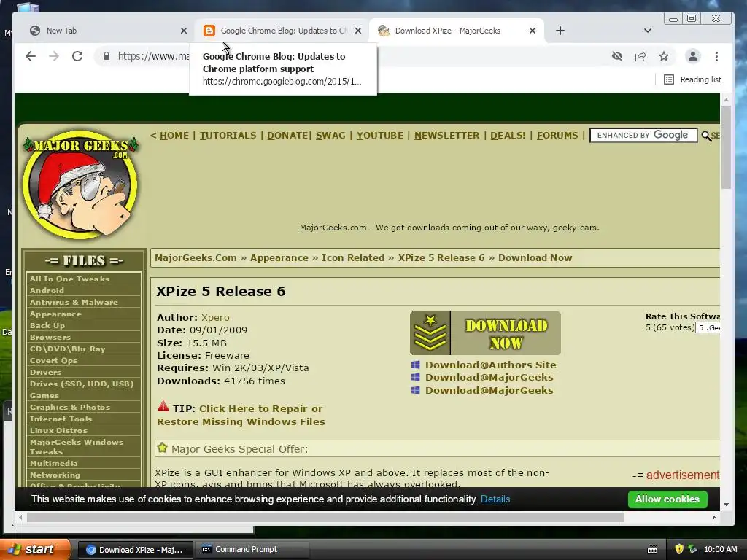
Task: Click the keyboard tray icon
Action: (653, 550)
